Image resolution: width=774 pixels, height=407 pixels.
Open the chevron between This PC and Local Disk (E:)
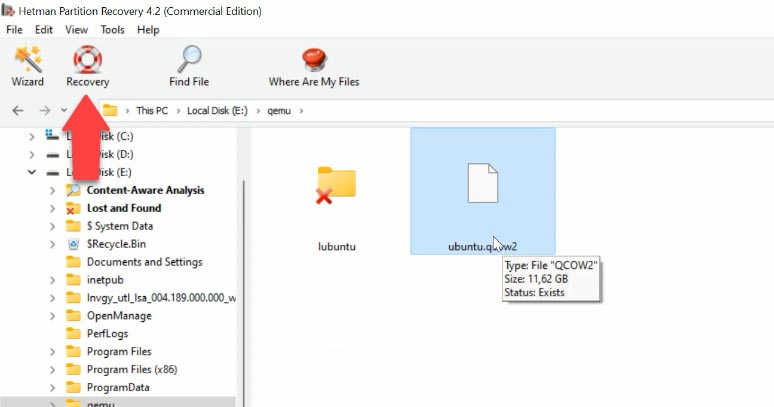pyautogui.click(x=177, y=111)
